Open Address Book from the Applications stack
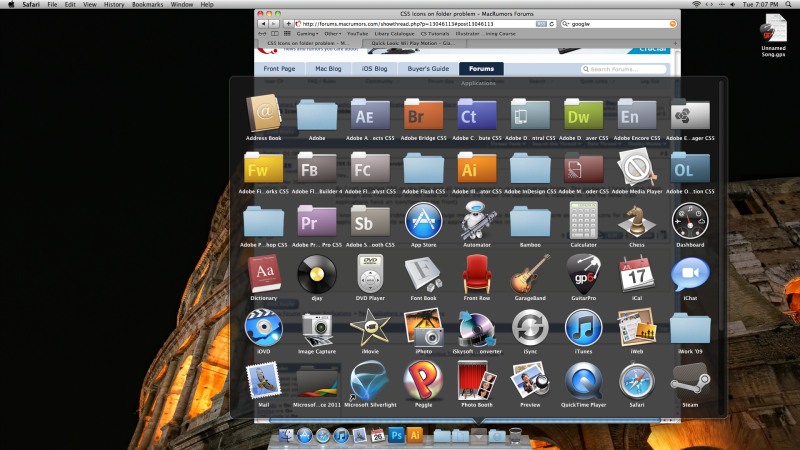This screenshot has width=800, height=450. pyautogui.click(x=264, y=114)
